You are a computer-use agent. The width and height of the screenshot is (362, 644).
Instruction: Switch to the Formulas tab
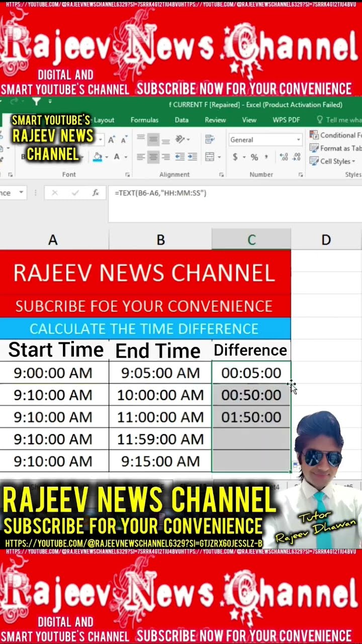[x=145, y=120]
